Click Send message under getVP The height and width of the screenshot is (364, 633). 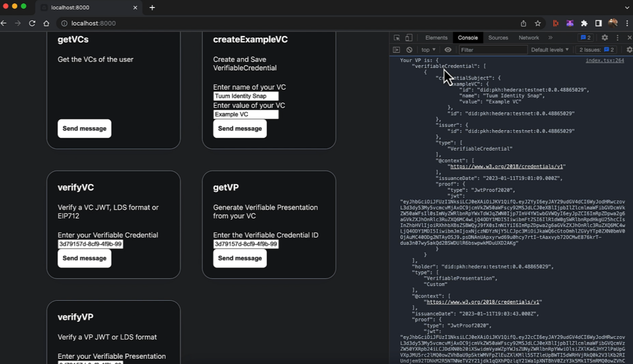(240, 258)
